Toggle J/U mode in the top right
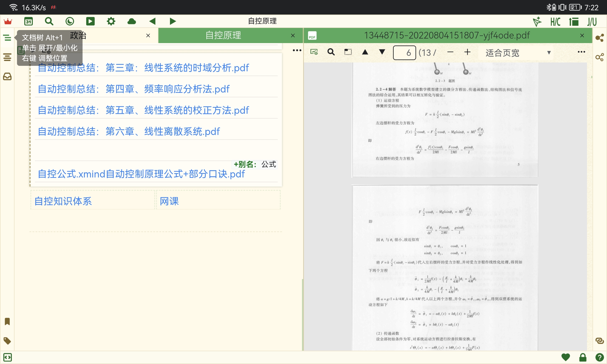Image resolution: width=607 pixels, height=364 pixels. coord(592,21)
